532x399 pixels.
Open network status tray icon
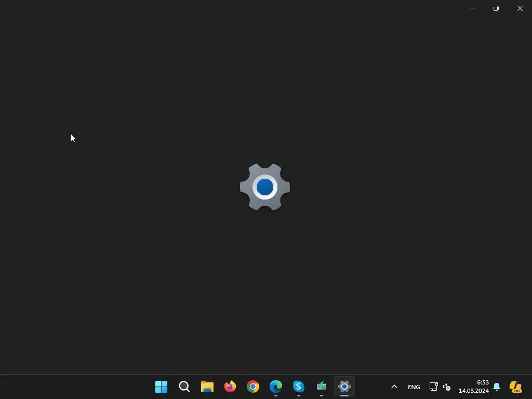pyautogui.click(x=434, y=387)
